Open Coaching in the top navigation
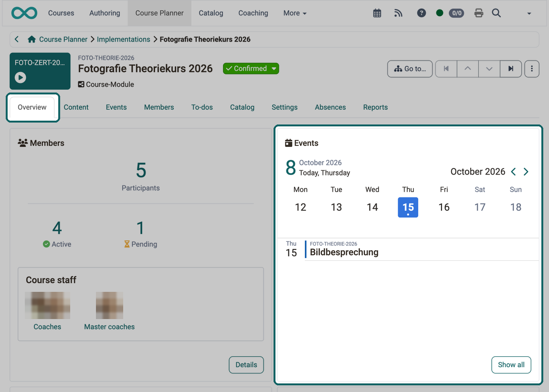 (253, 13)
